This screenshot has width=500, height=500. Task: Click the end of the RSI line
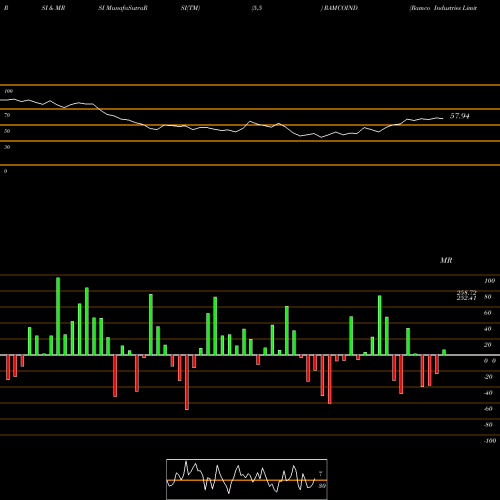443,118
